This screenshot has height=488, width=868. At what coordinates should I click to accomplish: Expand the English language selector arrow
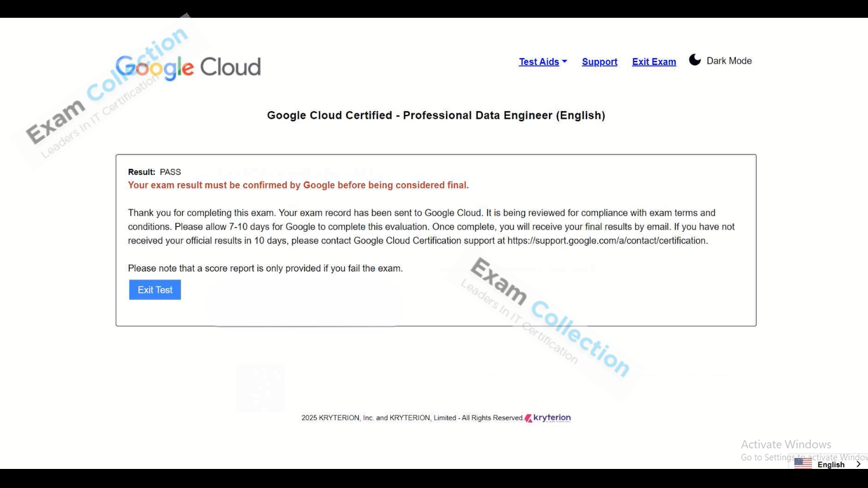(x=858, y=464)
